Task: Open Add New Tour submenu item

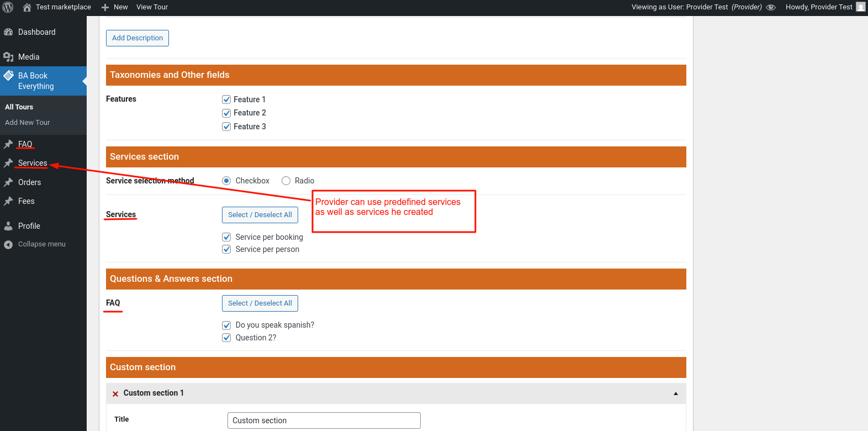Action: pos(28,123)
